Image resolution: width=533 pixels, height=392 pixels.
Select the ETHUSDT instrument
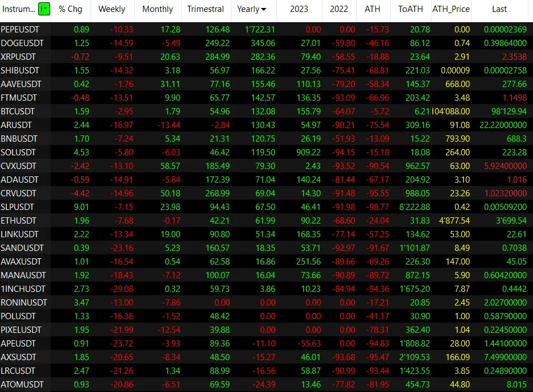18,221
